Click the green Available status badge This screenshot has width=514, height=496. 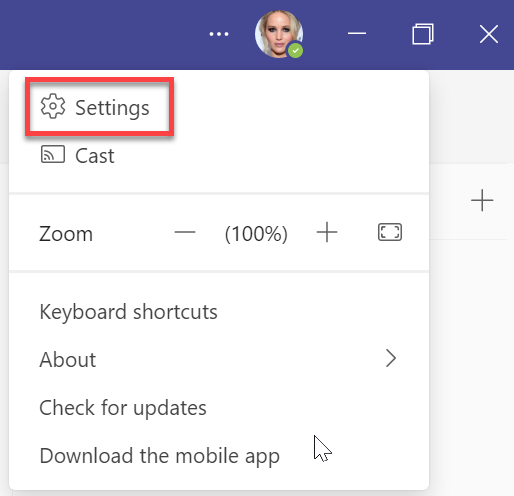(x=295, y=51)
